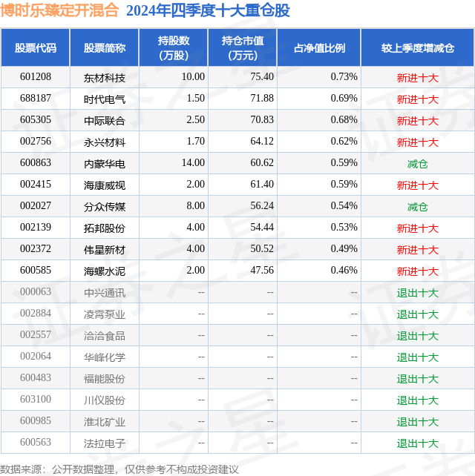Viewport: 475px width, 476px height.
Task: Click 减仓 in the 分众传媒 row
Action: pyautogui.click(x=418, y=207)
